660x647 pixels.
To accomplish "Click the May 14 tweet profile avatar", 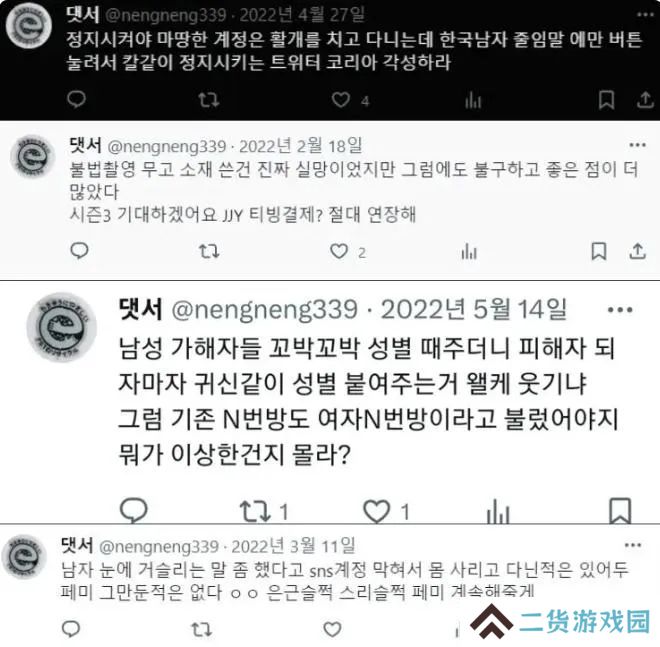I will pos(61,327).
